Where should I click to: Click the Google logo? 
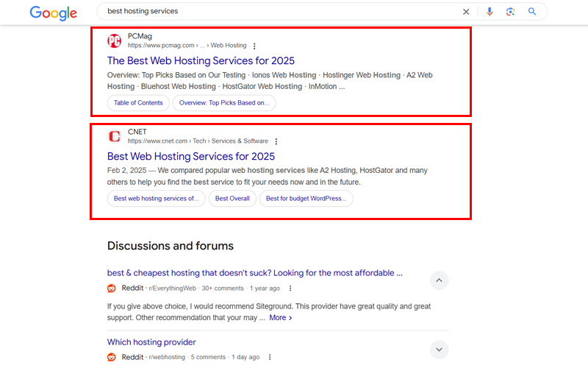point(53,13)
